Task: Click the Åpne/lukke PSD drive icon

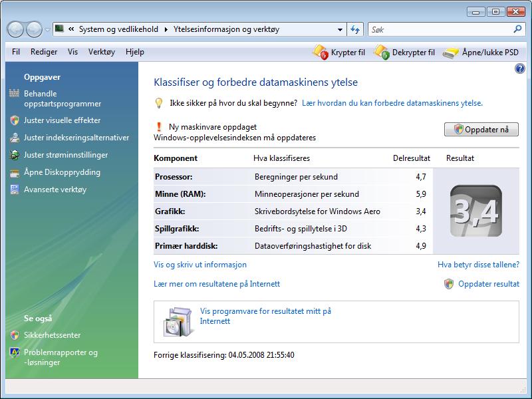Action: [x=451, y=53]
